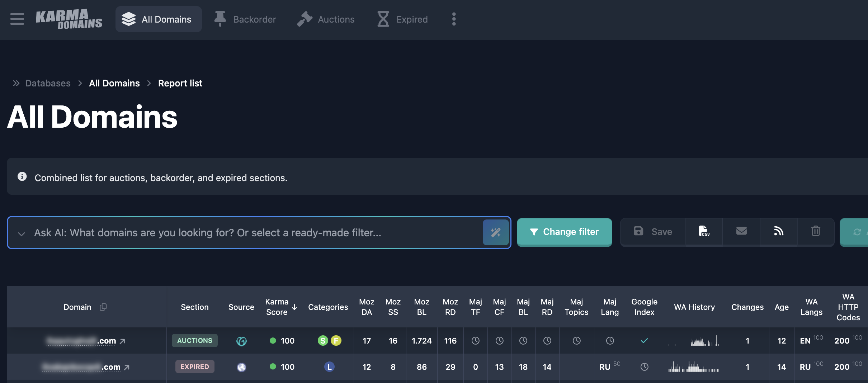Open the RSS feed icon
This screenshot has height=383, width=868.
tap(778, 232)
